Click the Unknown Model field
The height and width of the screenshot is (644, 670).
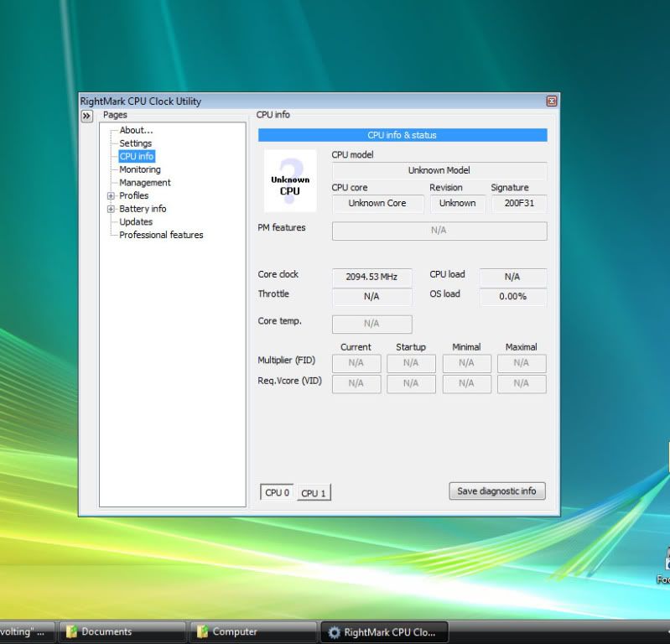tap(439, 170)
